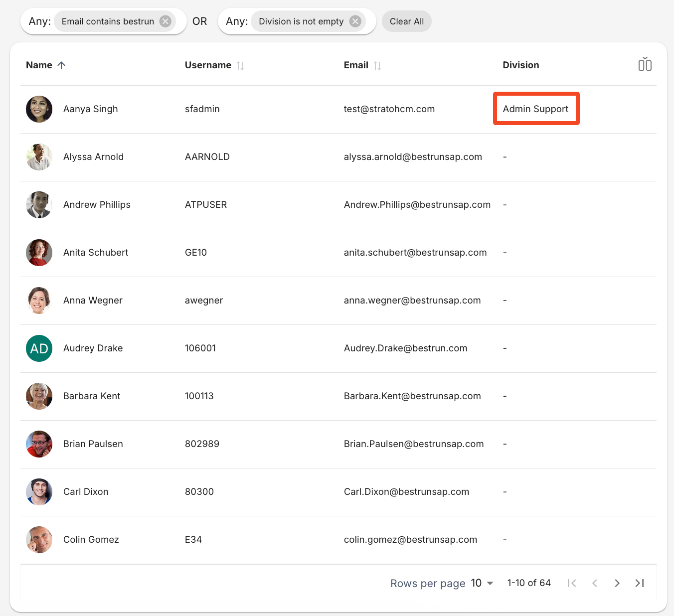674x616 pixels.
Task: Go to previous page of results
Action: pyautogui.click(x=594, y=583)
